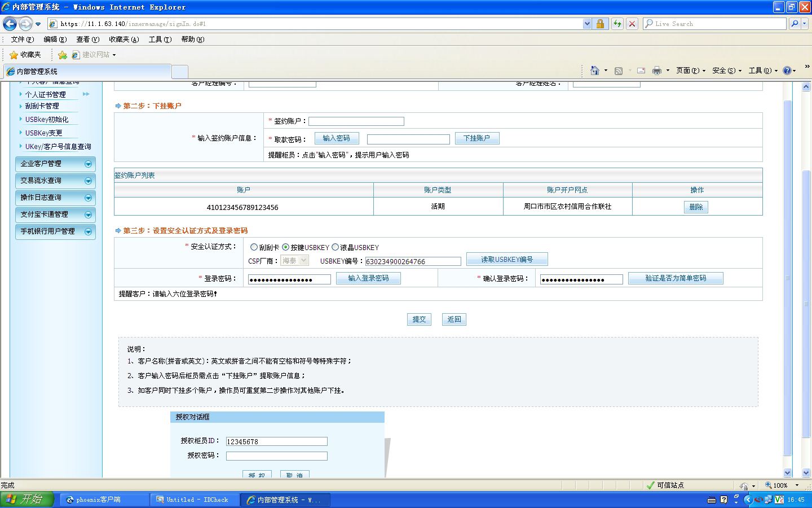Select the 按键USBKEY radio option
The width and height of the screenshot is (812, 508).
285,247
